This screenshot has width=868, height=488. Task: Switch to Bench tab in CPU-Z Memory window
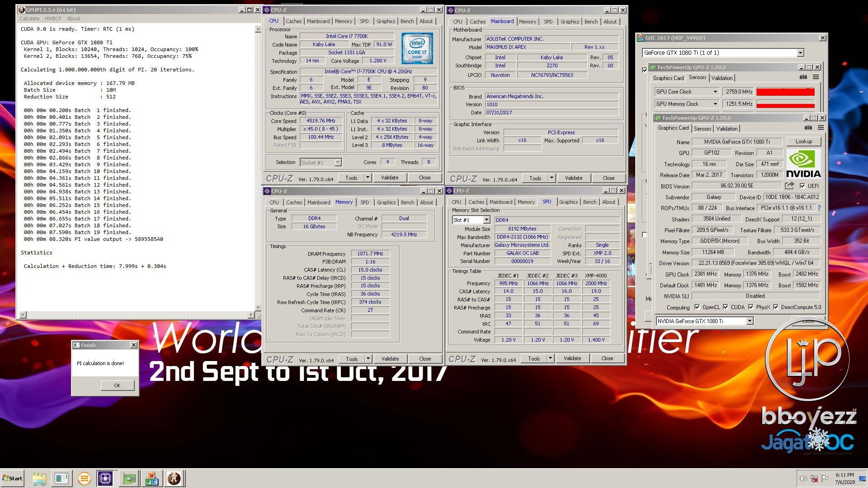407,202
